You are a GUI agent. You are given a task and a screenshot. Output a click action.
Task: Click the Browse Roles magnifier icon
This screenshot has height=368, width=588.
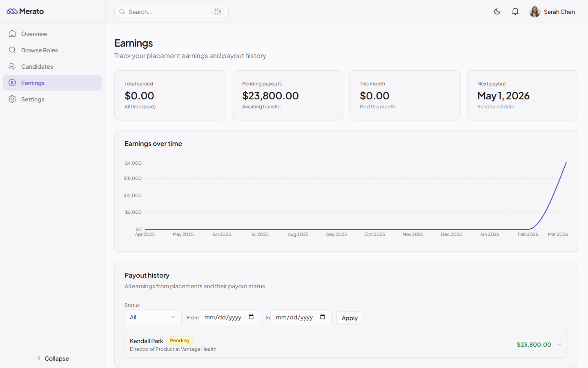(12, 50)
